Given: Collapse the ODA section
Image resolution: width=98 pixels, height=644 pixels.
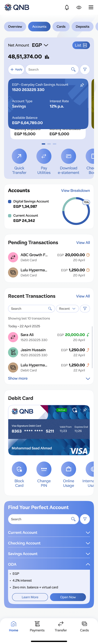Looking at the screenshot, I should pyautogui.click(x=49, y=564).
